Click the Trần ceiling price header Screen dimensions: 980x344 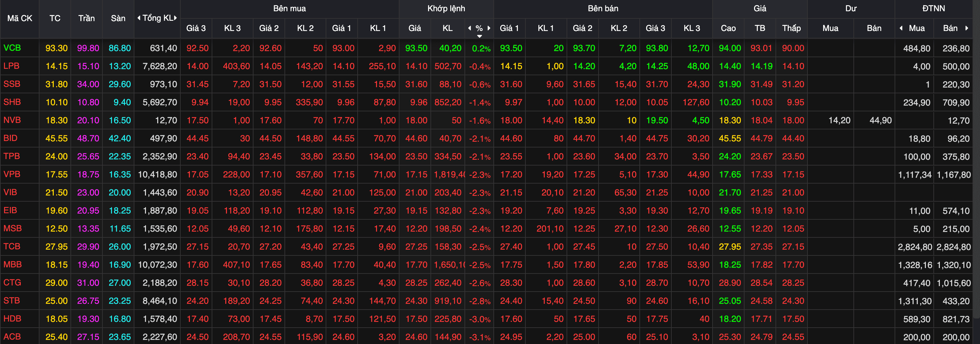pos(86,18)
